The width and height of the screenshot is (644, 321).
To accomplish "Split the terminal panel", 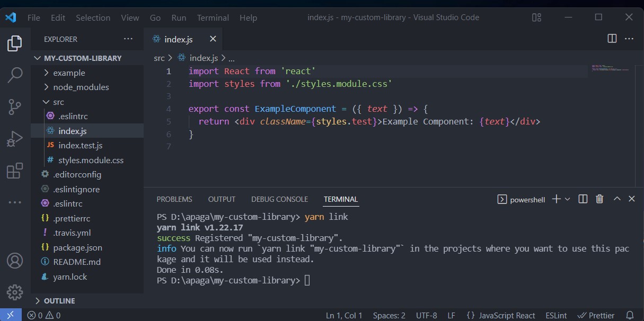I will tap(583, 199).
